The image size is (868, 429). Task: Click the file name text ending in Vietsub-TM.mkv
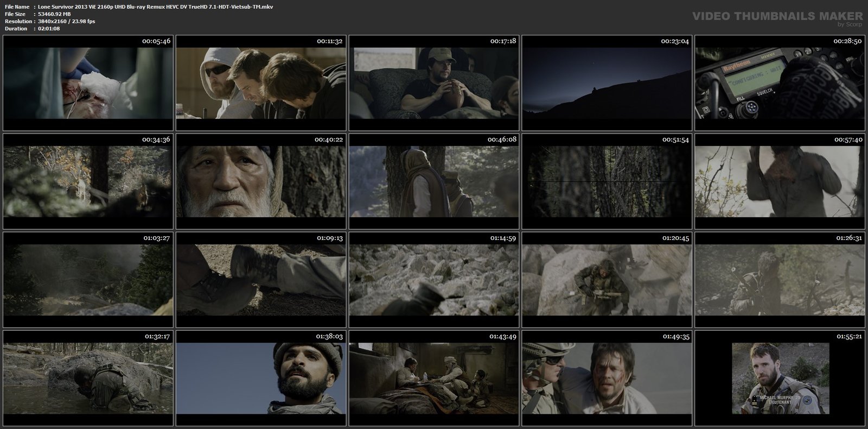coord(156,7)
